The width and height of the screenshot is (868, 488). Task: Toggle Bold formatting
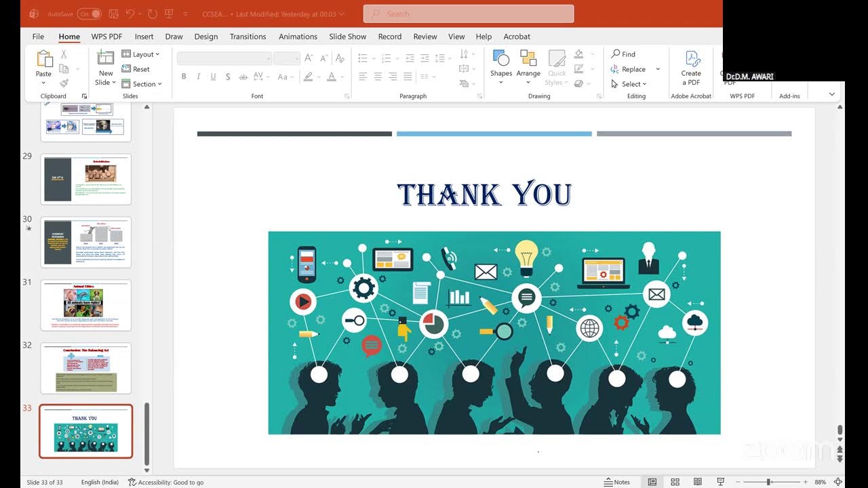(x=183, y=77)
